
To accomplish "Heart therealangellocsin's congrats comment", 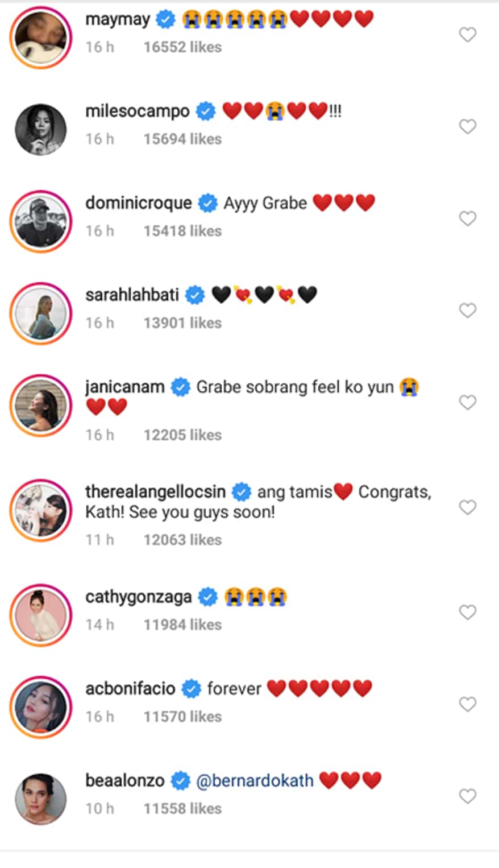I will point(467,507).
